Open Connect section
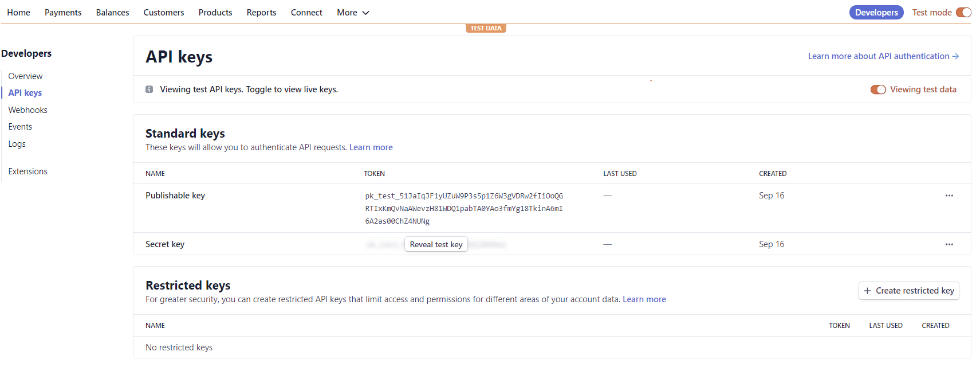Screen dimensions: 980x371 pos(306,13)
